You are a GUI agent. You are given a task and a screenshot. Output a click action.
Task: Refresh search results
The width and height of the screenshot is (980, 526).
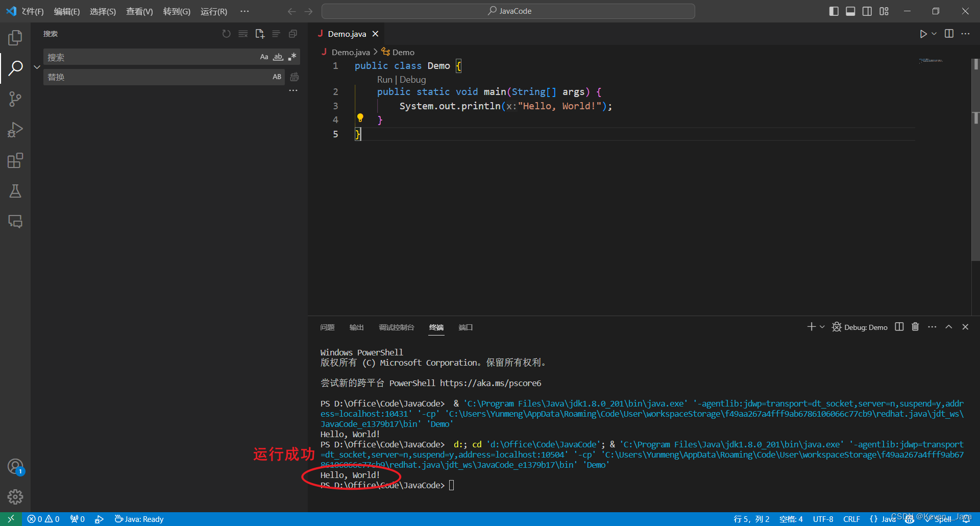click(x=226, y=34)
